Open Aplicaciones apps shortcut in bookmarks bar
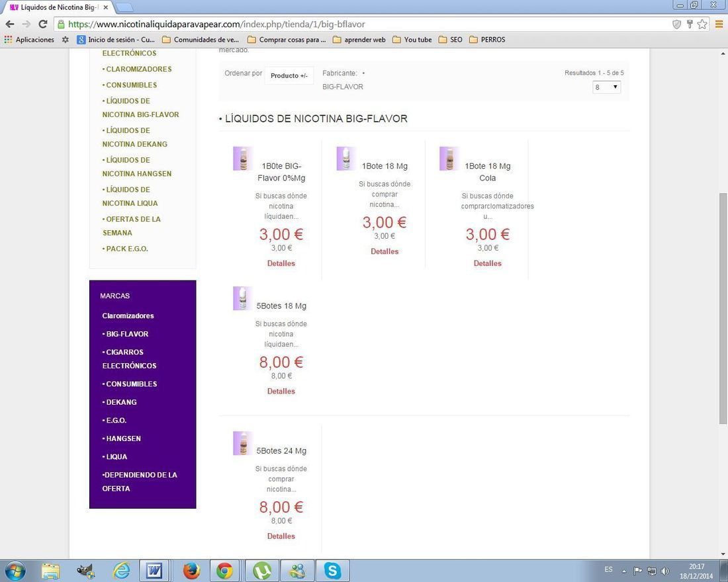Image resolution: width=728 pixels, height=582 pixels. coord(29,40)
